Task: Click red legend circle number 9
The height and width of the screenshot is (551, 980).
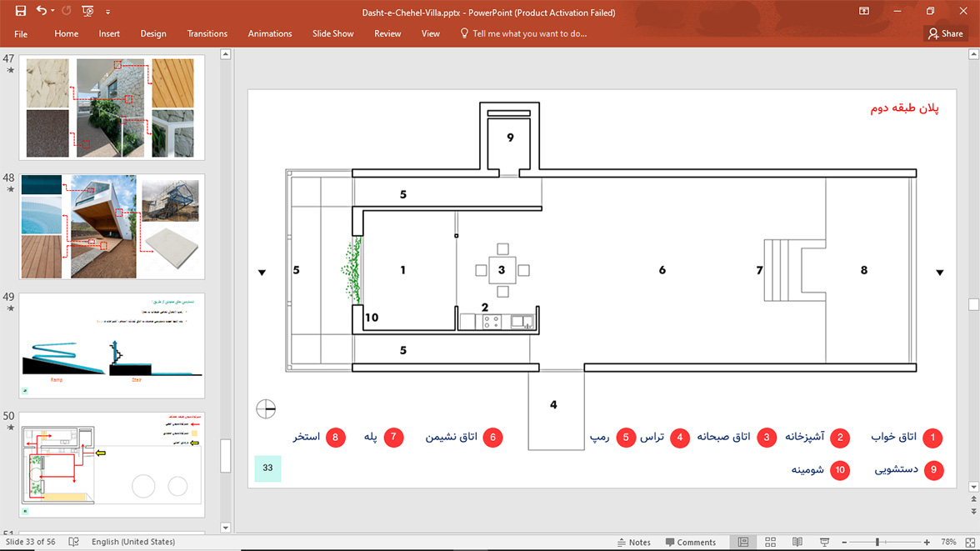Action: click(x=933, y=470)
